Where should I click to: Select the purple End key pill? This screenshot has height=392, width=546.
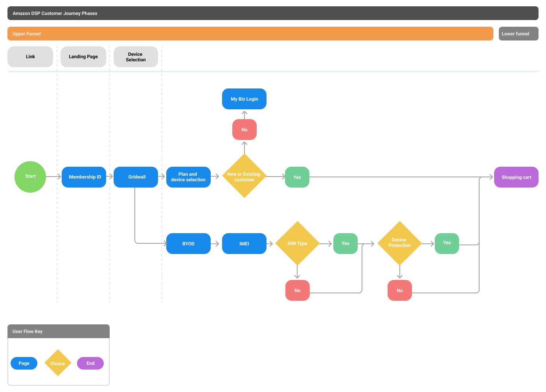pyautogui.click(x=90, y=363)
